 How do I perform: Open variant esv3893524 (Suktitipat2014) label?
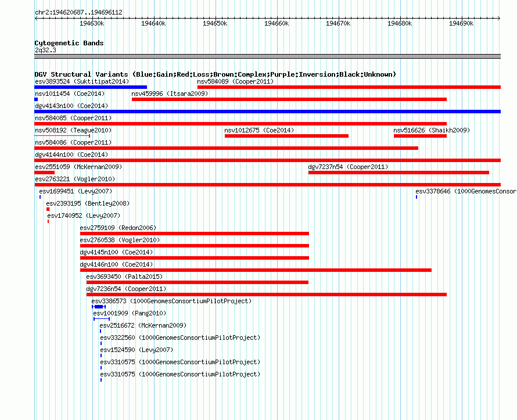(82, 81)
